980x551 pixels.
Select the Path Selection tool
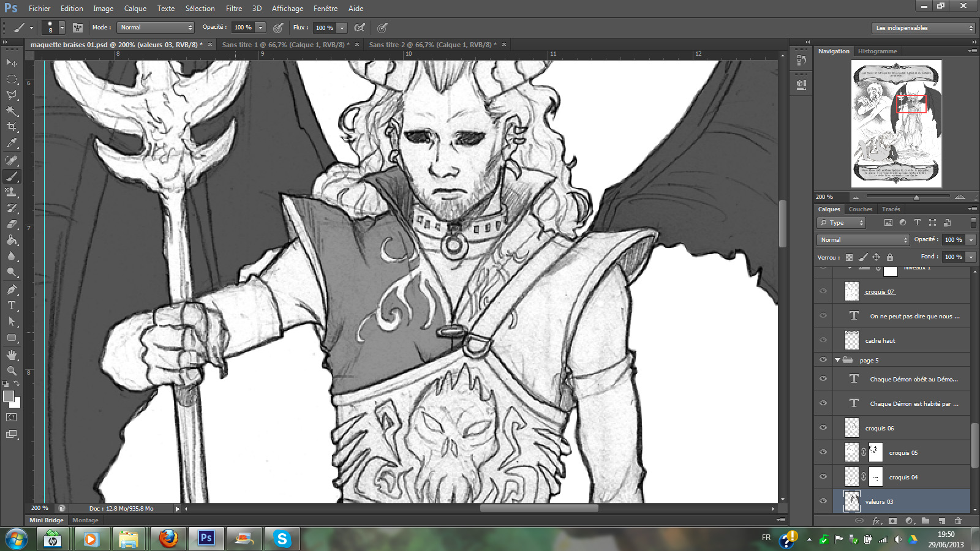[12, 321]
